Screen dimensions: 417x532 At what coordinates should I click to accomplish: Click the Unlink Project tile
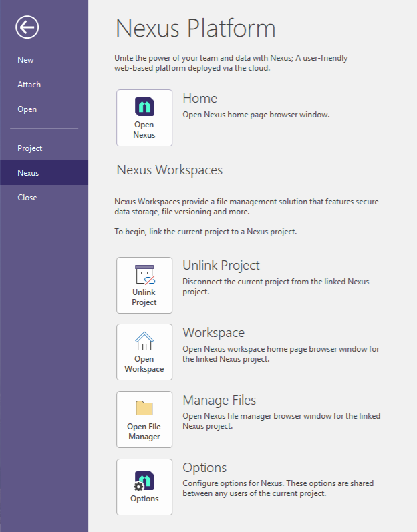144,285
